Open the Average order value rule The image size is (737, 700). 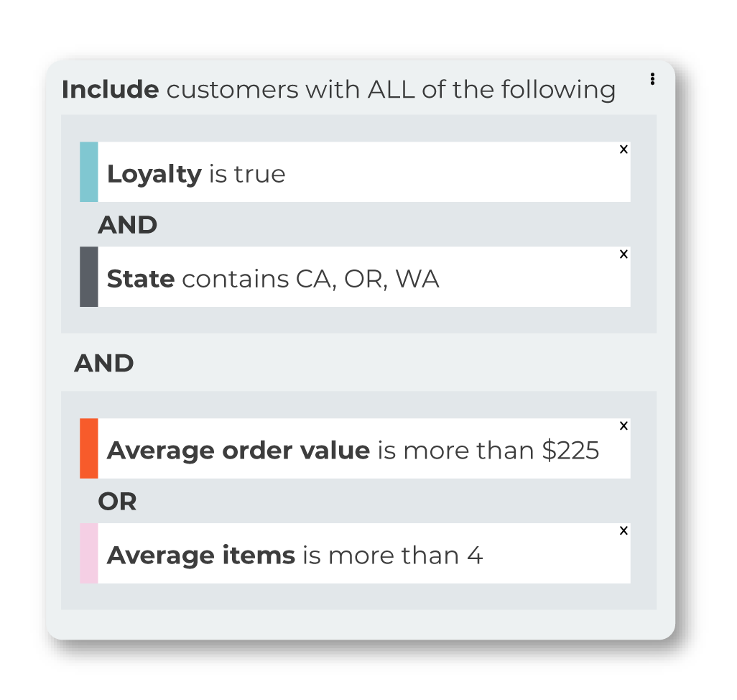(x=355, y=448)
